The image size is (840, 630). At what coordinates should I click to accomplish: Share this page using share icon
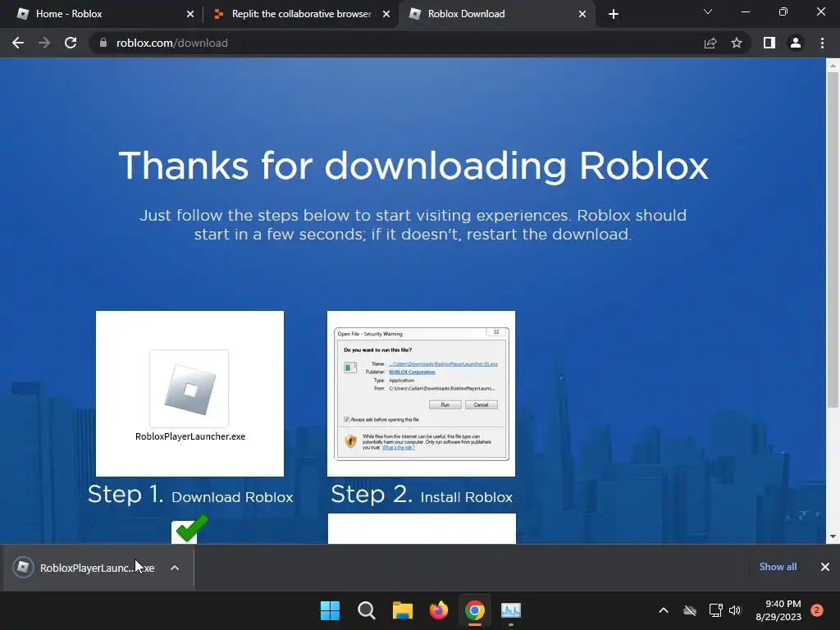pos(710,43)
